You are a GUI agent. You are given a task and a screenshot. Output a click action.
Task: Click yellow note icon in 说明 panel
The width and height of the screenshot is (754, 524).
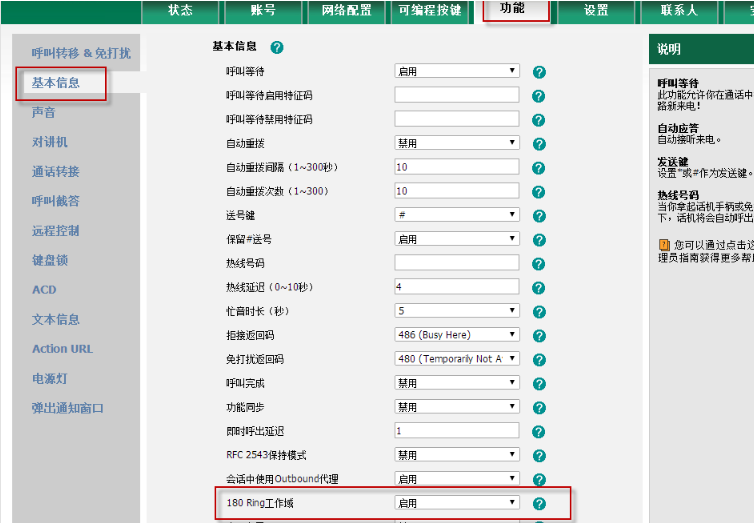[664, 244]
